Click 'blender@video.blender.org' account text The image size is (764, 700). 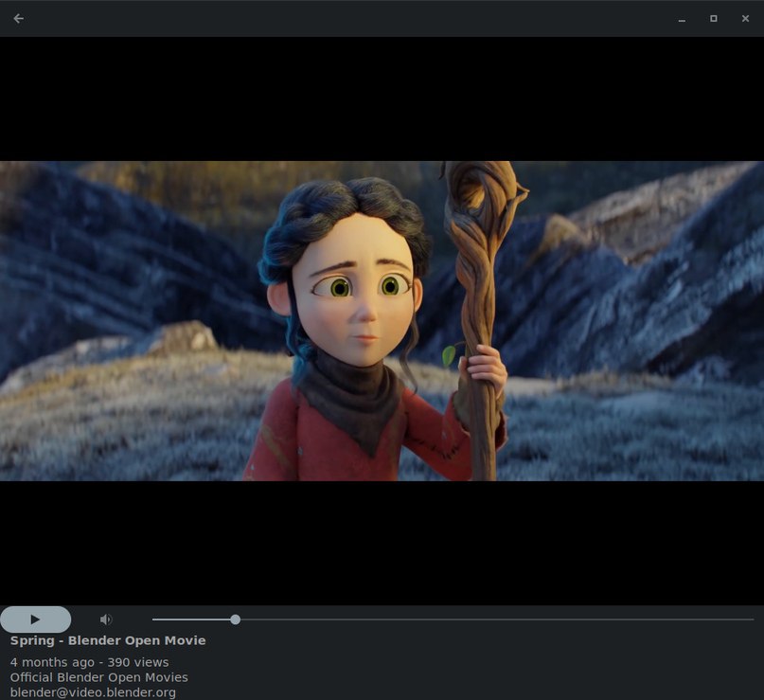pos(93,692)
